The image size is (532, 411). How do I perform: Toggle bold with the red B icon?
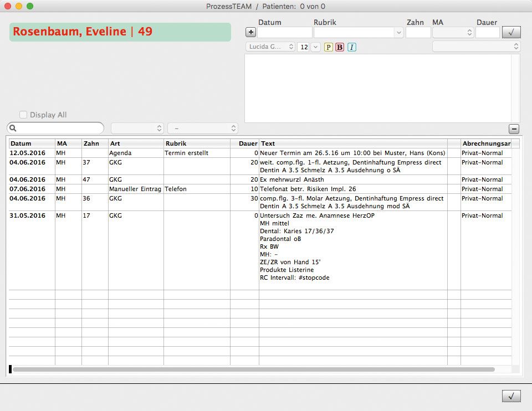[340, 47]
